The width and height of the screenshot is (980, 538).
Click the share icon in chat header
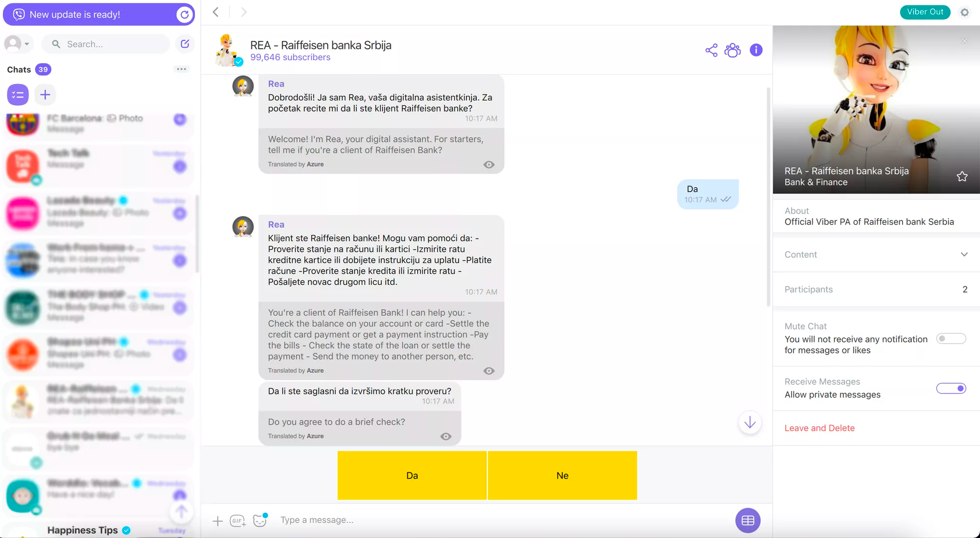711,50
